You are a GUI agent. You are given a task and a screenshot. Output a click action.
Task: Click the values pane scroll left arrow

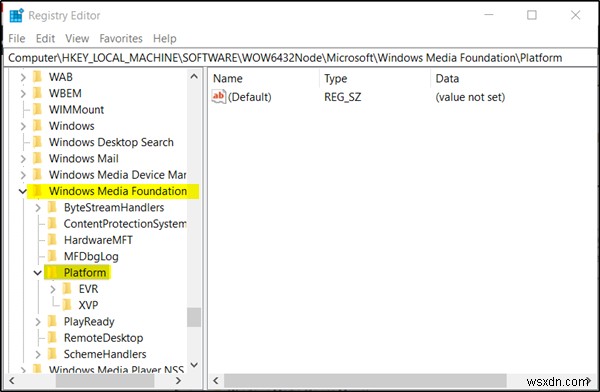(x=216, y=381)
